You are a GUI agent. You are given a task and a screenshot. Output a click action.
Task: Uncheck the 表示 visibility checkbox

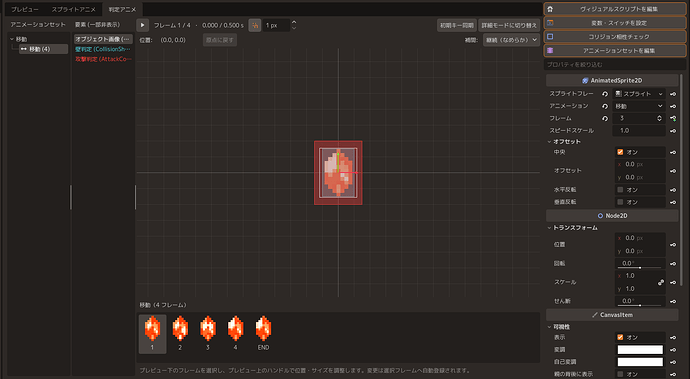pyautogui.click(x=620, y=337)
